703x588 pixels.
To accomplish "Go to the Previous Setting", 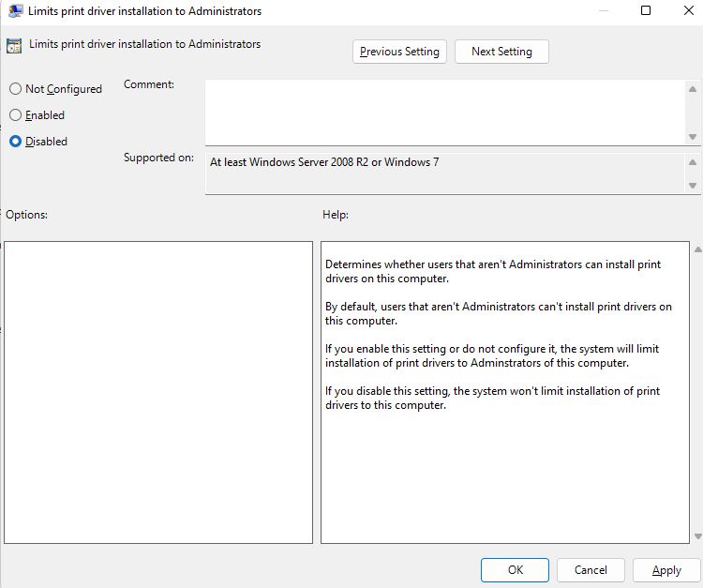I will click(x=399, y=52).
